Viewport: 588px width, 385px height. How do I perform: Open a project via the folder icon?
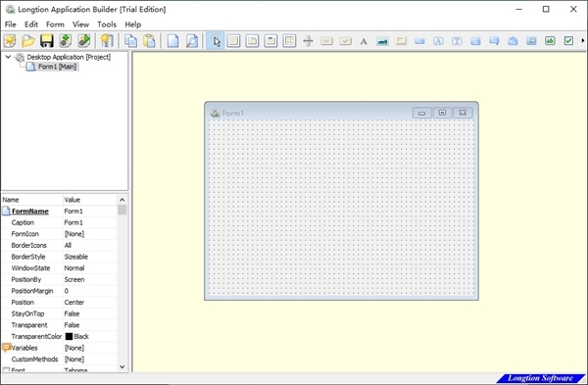(x=28, y=40)
